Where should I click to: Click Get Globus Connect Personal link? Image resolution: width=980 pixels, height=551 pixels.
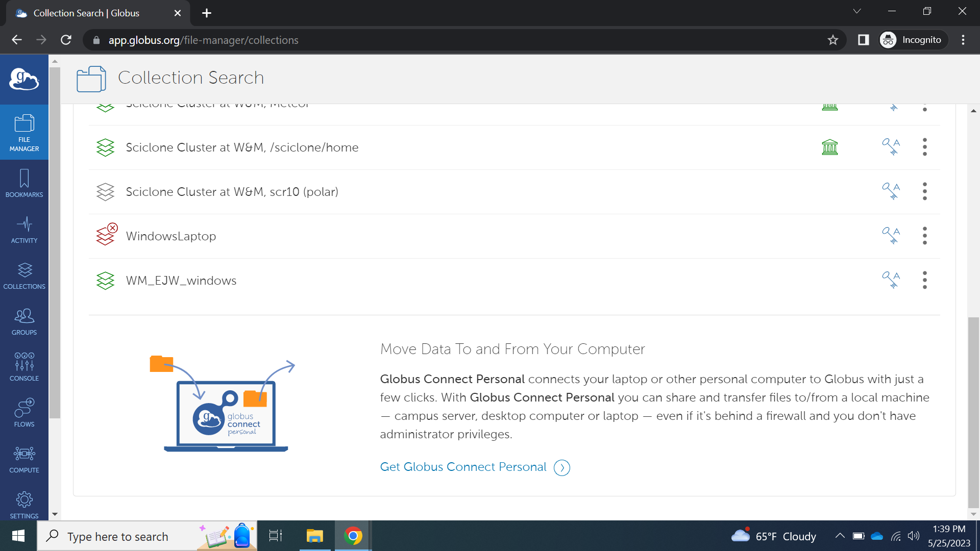click(x=463, y=467)
